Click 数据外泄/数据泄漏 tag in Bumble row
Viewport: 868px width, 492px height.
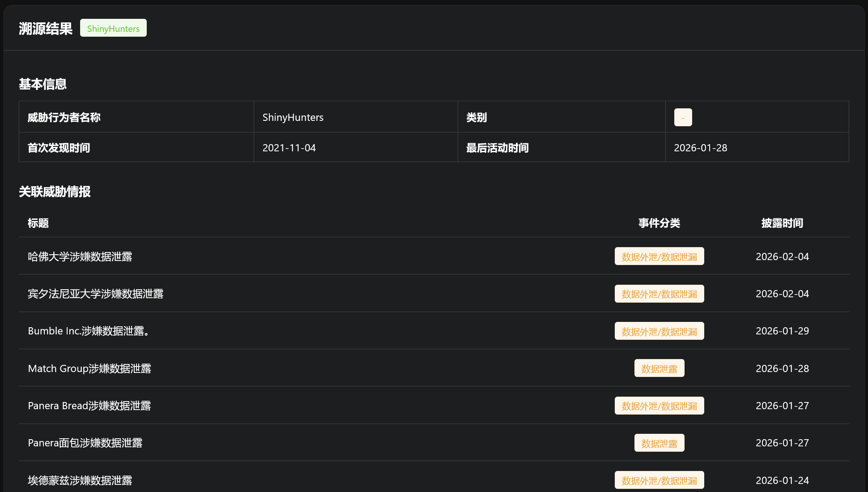pos(659,331)
